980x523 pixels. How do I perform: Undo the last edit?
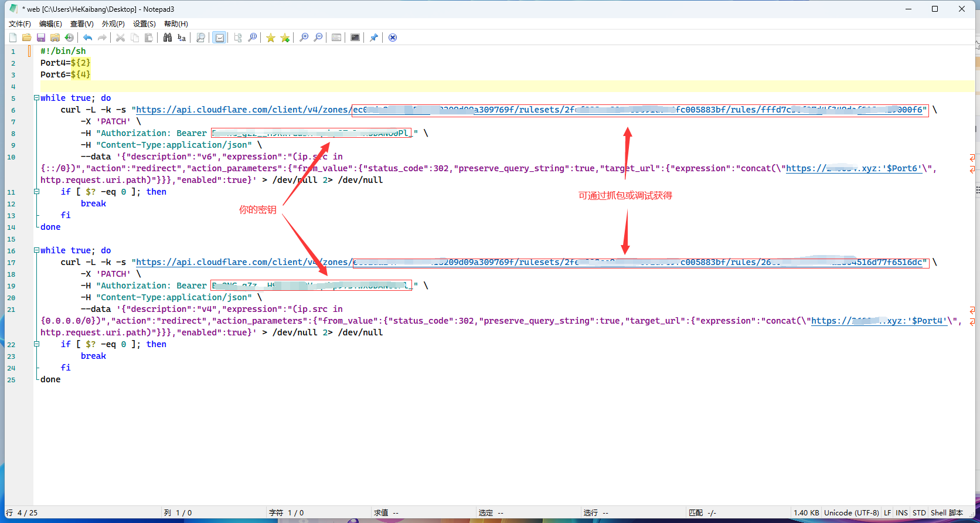pyautogui.click(x=87, y=38)
